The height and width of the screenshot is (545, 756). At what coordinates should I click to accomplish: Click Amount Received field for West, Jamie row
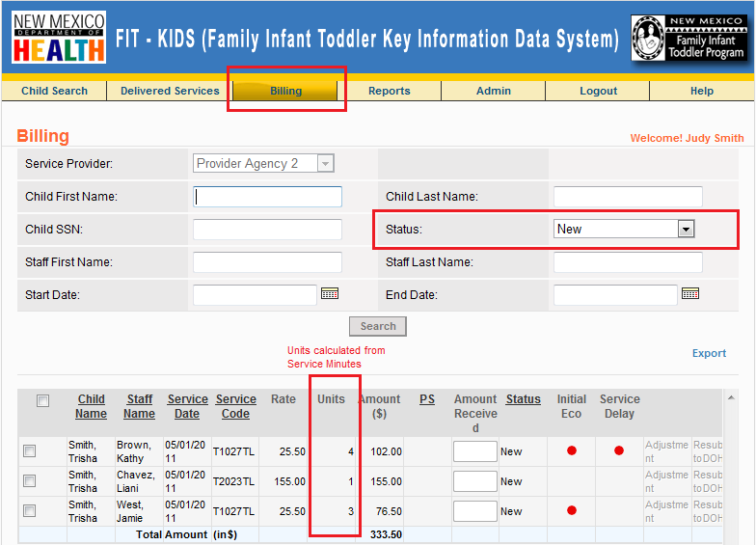(474, 511)
